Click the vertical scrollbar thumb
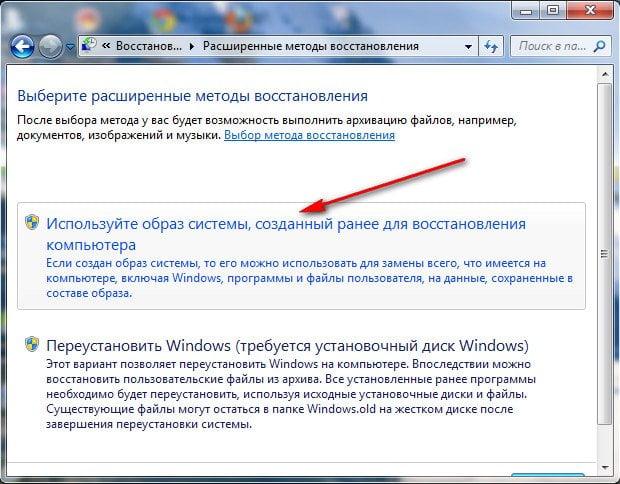Screen dimensions: 620x484 (x=602, y=250)
